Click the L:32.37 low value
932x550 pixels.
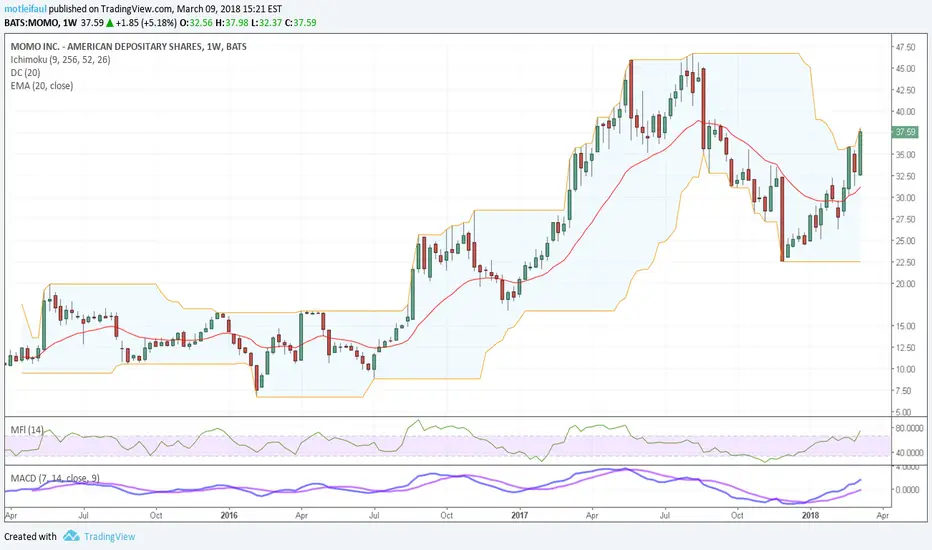[265, 23]
